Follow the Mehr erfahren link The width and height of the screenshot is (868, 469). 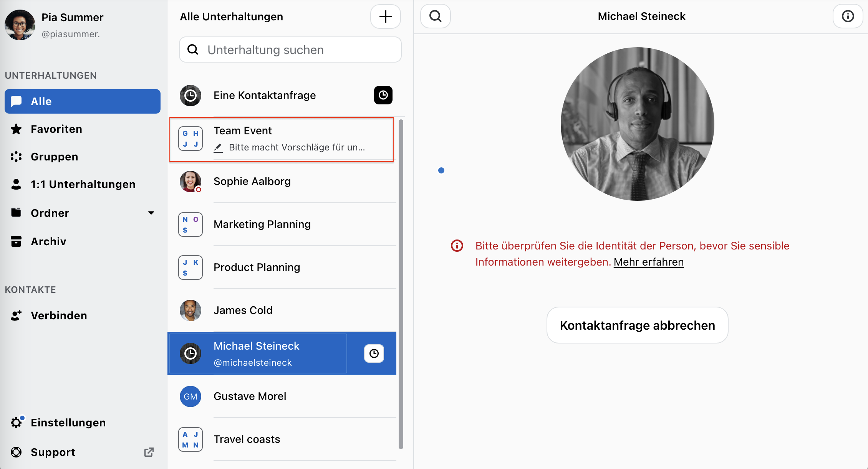coord(649,262)
